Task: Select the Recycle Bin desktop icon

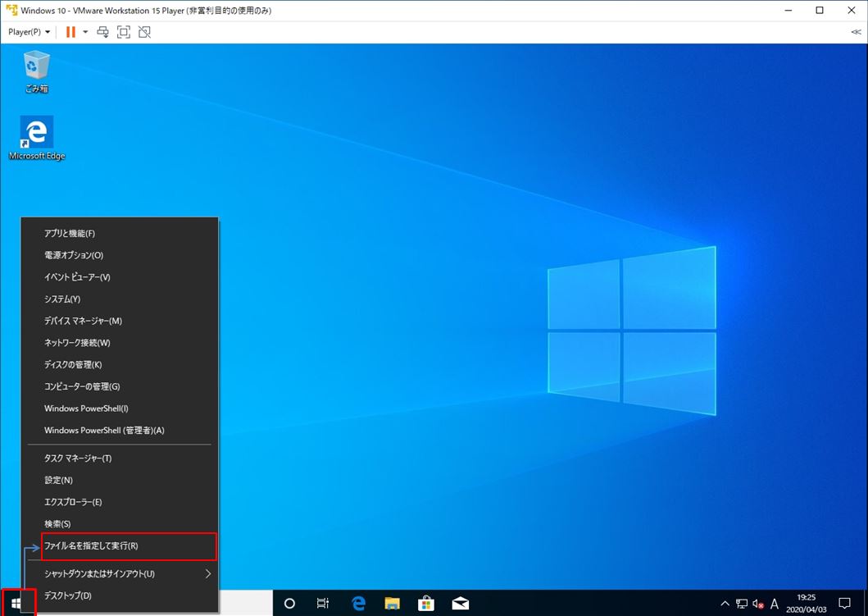Action: click(x=37, y=72)
